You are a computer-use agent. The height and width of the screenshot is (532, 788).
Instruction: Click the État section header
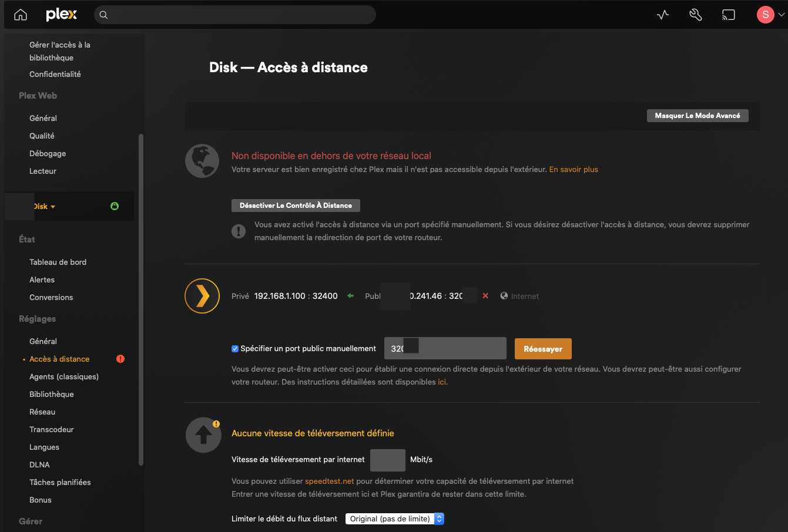(x=27, y=240)
